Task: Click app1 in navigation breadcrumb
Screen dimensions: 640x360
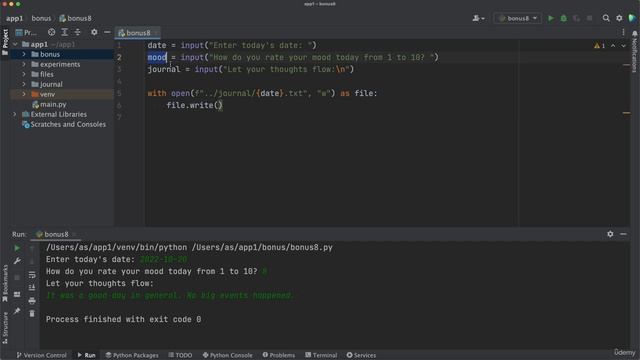Action: [x=14, y=18]
